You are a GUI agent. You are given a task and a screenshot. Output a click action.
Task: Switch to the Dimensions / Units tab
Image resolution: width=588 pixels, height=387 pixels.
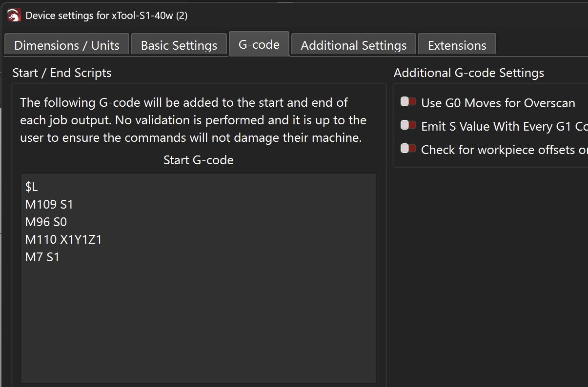[67, 45]
